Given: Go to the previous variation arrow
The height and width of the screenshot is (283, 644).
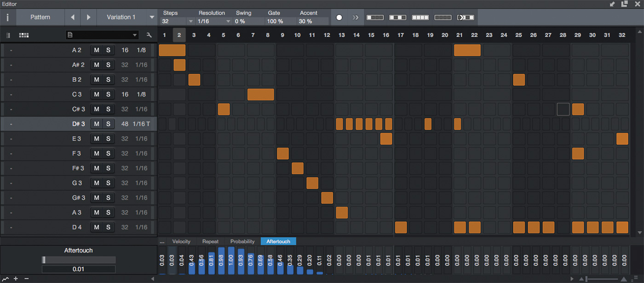Looking at the screenshot, I should coord(73,17).
